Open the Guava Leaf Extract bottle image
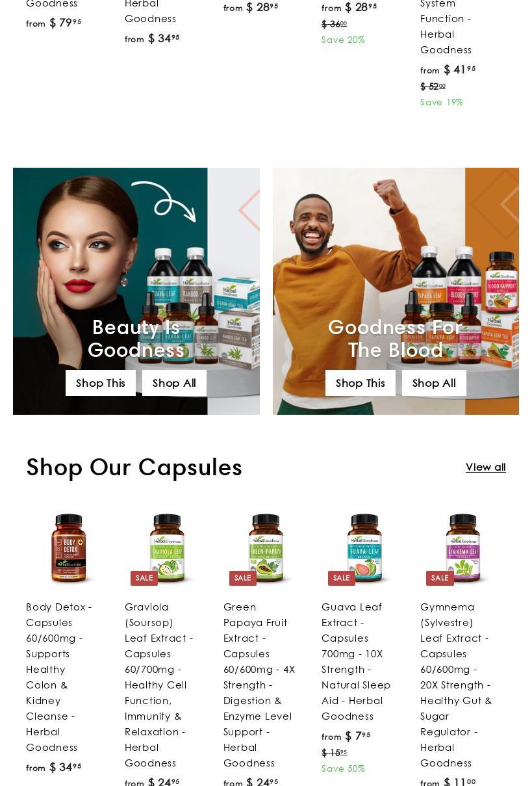 click(x=364, y=549)
